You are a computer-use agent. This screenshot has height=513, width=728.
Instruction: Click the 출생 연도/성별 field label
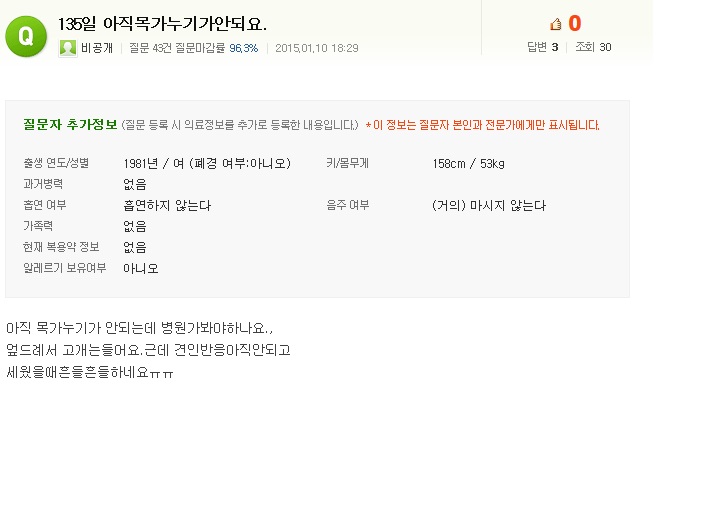[56, 163]
